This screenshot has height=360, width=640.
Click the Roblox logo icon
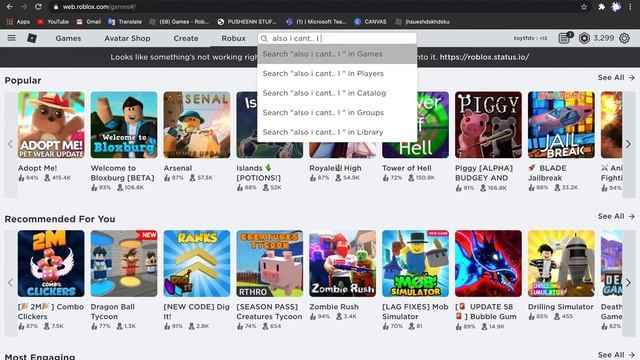click(32, 38)
